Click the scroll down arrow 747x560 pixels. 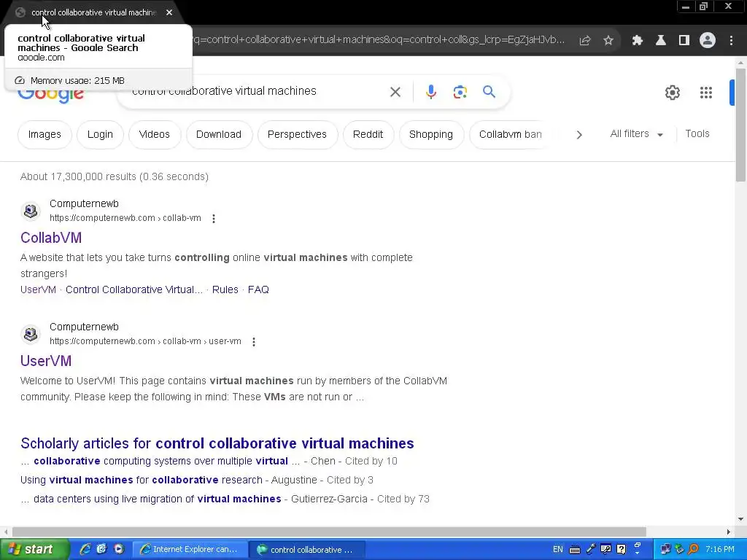(x=740, y=519)
